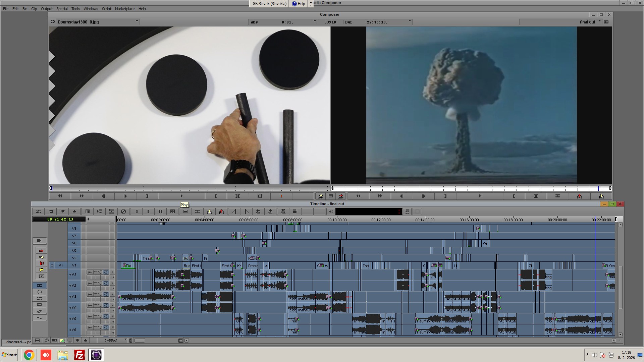Toggle the power button on track A3
The height and width of the screenshot is (362, 644).
pyautogui.click(x=106, y=294)
